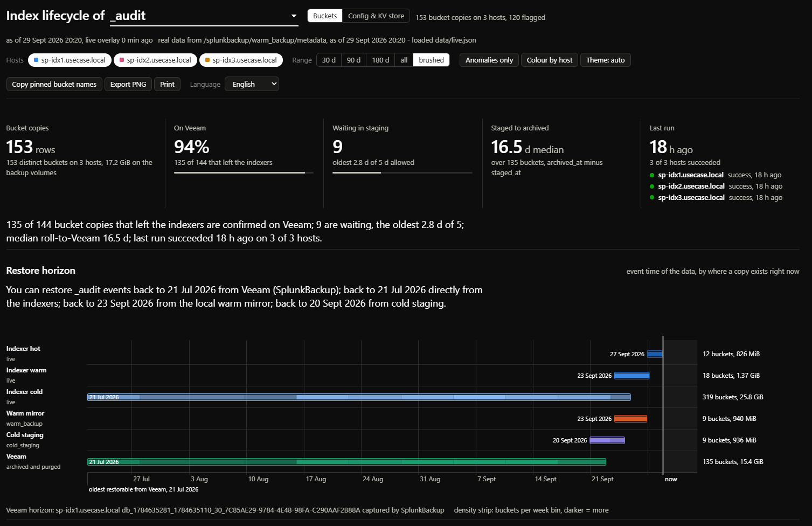Click '9 buckets, 936 MiB' text
812x526 pixels.
pyautogui.click(x=730, y=440)
